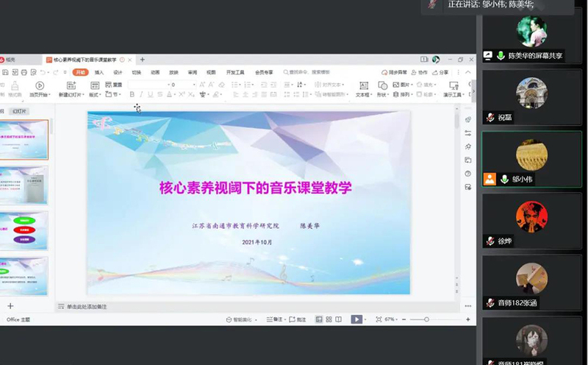Expand the font color dropdown arrow

[x=175, y=95]
